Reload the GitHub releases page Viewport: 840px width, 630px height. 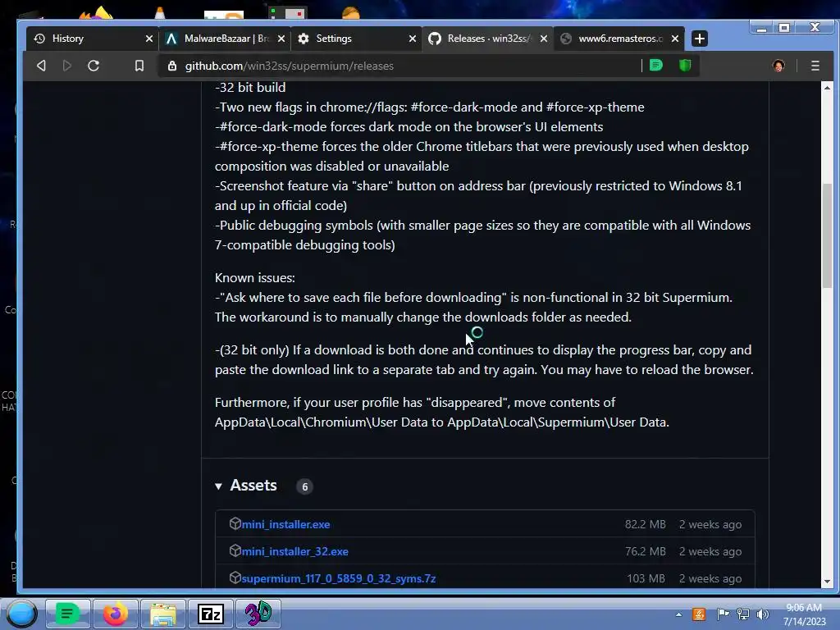[94, 66]
